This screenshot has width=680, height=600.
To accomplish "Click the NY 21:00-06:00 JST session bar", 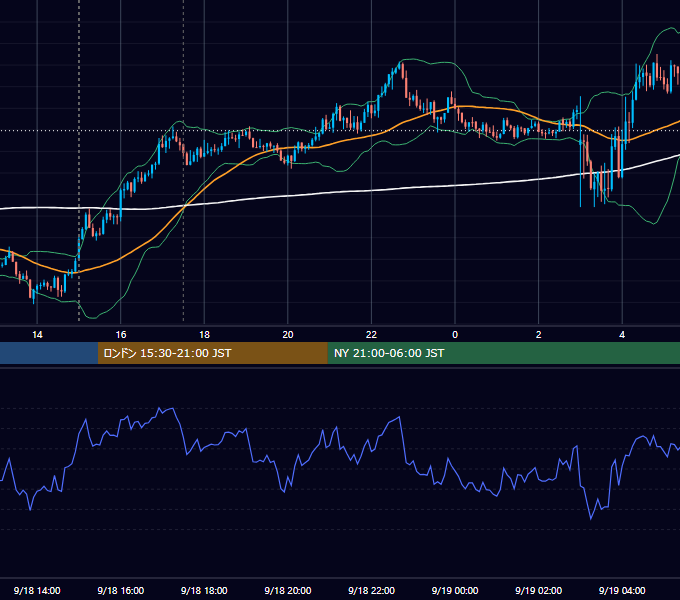I will (503, 353).
